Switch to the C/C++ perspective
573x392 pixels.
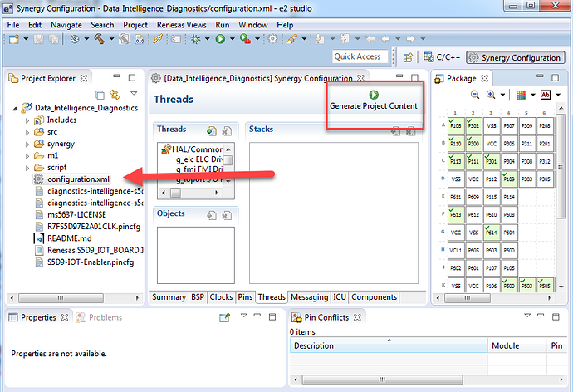point(442,57)
